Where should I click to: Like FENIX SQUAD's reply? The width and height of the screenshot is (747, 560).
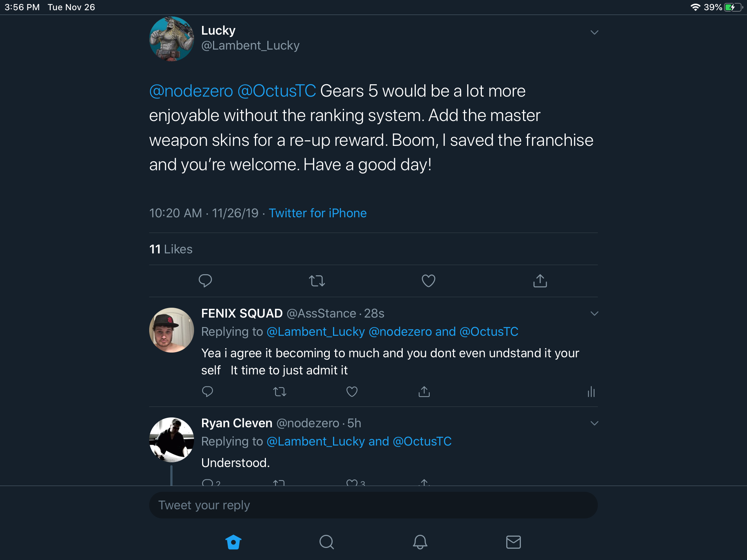[352, 392]
